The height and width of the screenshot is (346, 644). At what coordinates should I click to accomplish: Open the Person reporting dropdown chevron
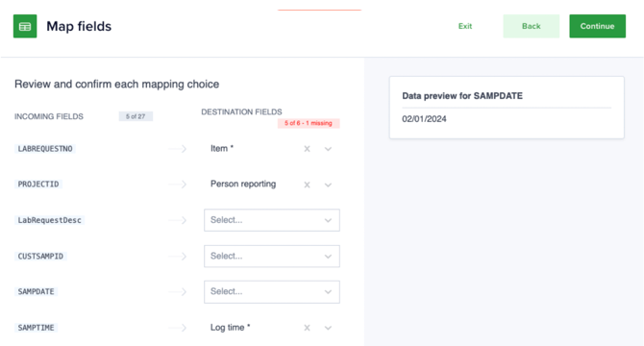click(328, 185)
